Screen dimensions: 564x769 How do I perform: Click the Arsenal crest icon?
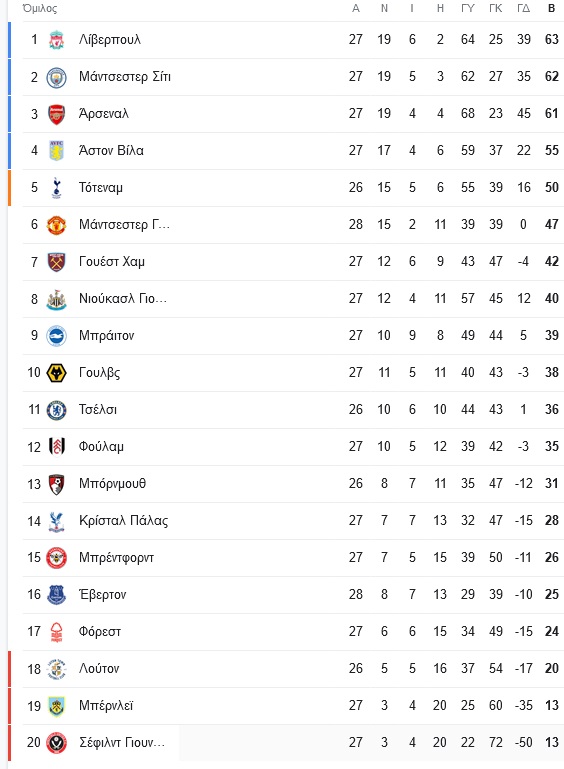[56, 114]
